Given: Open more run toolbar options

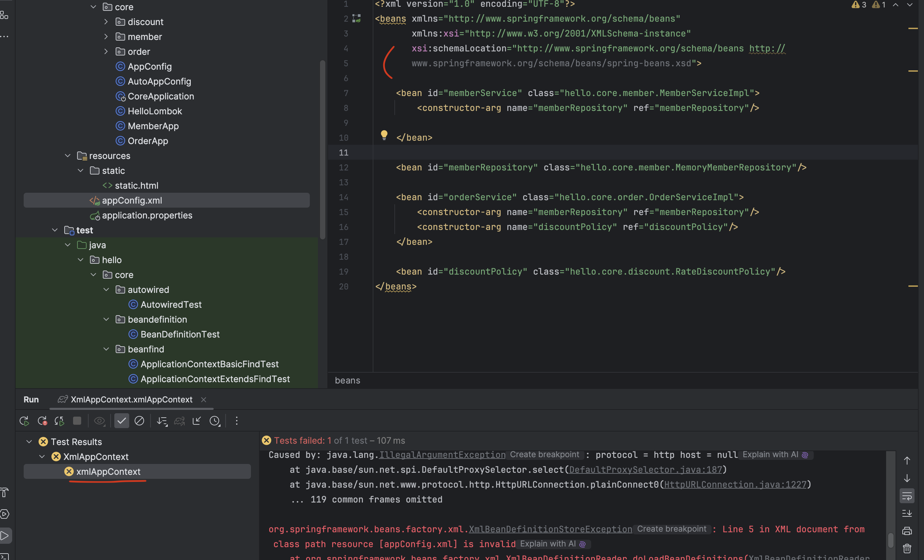Looking at the screenshot, I should click(237, 421).
